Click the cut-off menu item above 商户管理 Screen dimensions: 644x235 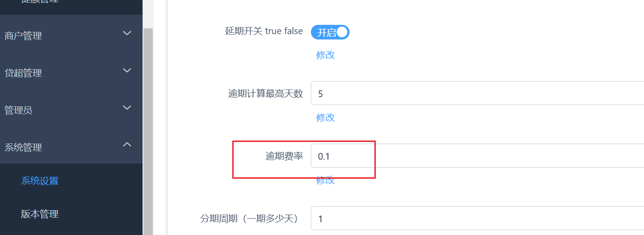pos(40,2)
